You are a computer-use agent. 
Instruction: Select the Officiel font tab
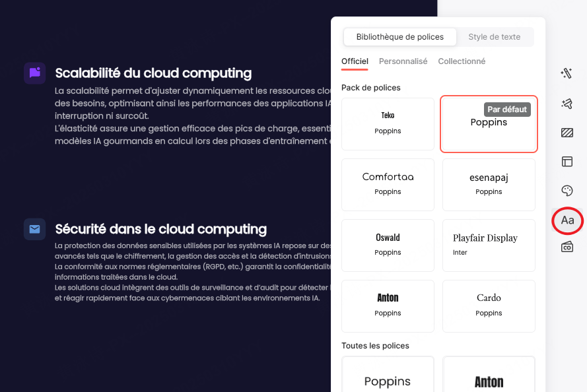pos(355,61)
